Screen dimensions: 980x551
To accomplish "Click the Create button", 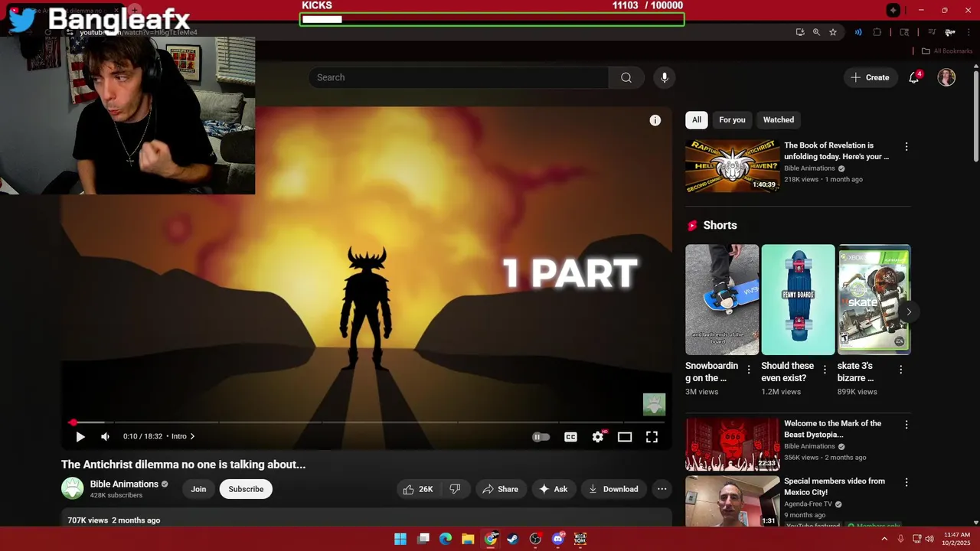I will 871,77.
